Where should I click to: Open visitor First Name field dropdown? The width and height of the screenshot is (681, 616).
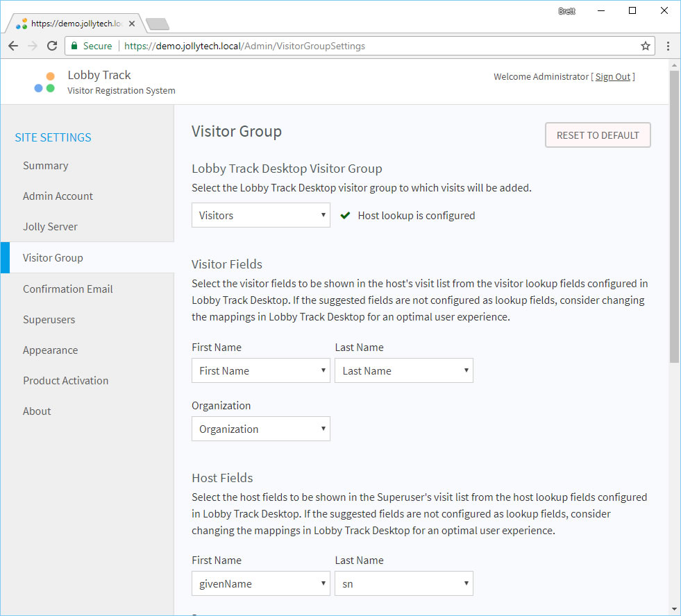[x=261, y=370]
